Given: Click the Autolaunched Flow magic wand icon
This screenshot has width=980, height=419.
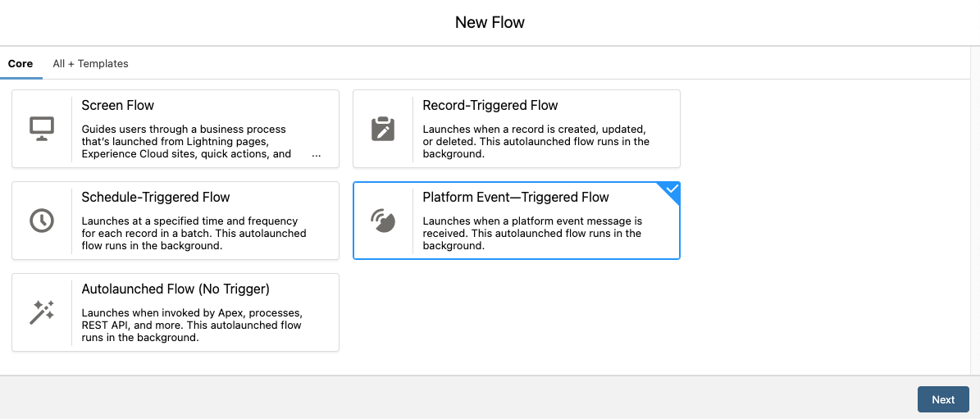Looking at the screenshot, I should point(42,312).
